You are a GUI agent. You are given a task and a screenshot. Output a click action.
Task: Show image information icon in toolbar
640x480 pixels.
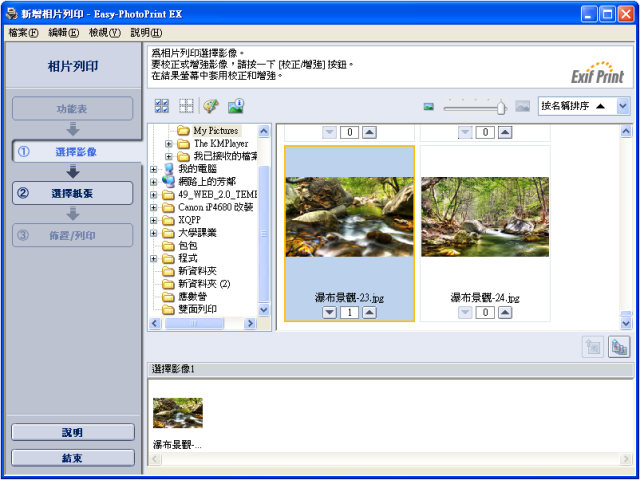[236, 106]
